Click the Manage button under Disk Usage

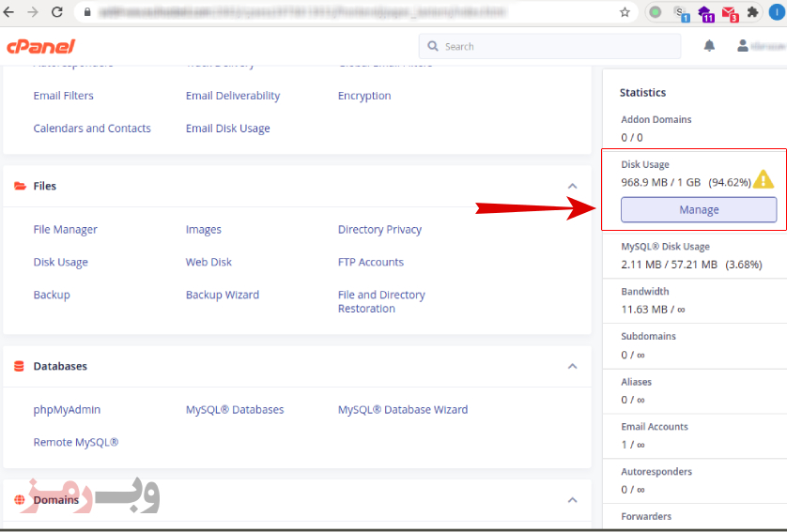(699, 209)
